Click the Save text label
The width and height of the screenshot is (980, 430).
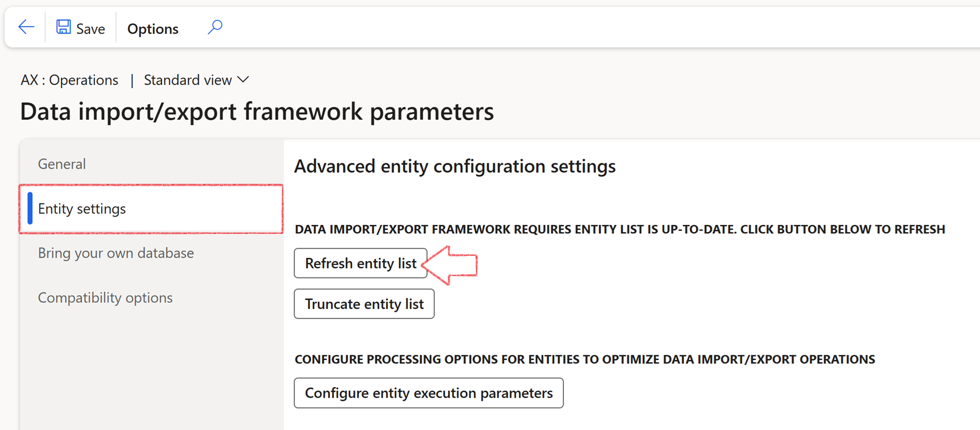(90, 29)
